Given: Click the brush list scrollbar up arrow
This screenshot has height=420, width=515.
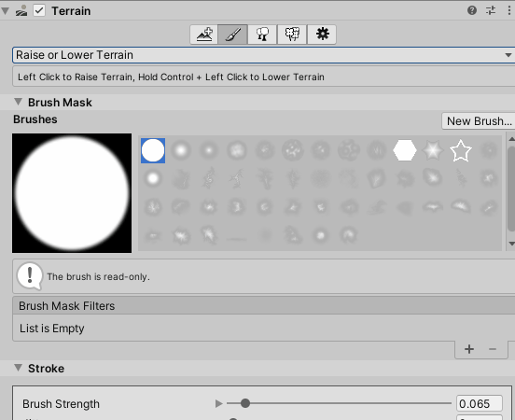Looking at the screenshot, I should tap(511, 139).
